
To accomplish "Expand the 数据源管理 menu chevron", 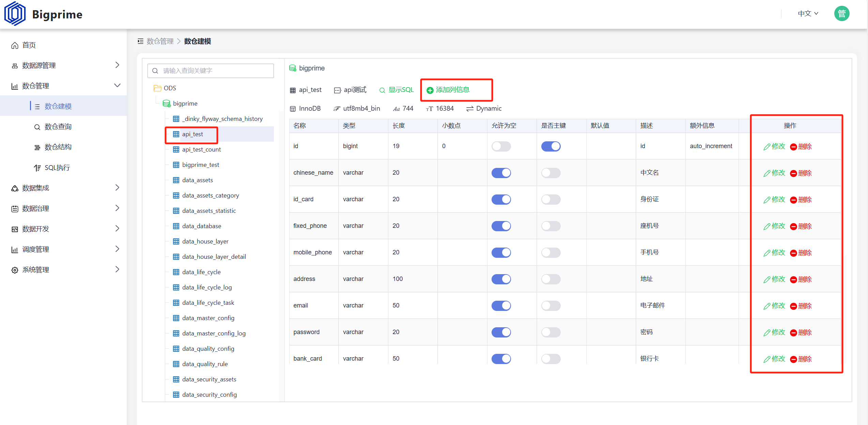I will coord(117,65).
